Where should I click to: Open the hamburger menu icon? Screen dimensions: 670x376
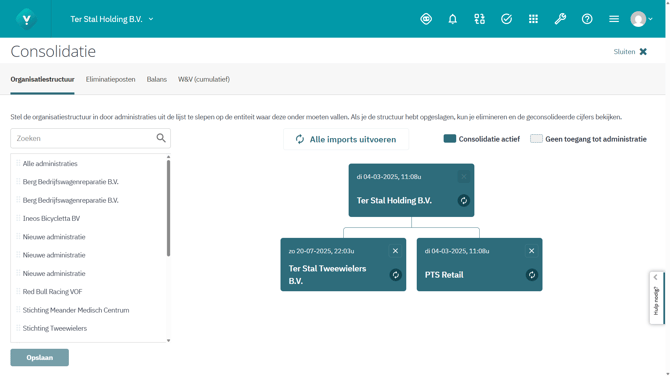point(614,19)
